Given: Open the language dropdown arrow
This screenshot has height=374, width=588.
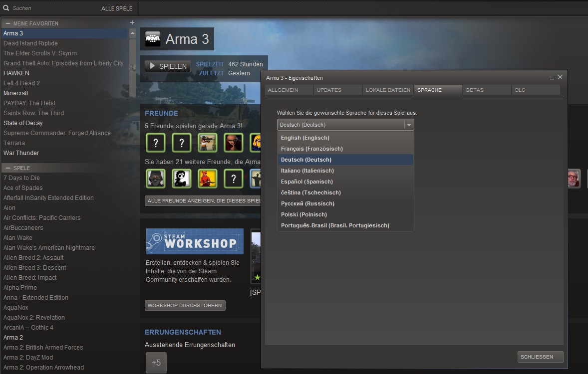Looking at the screenshot, I should click(x=409, y=125).
